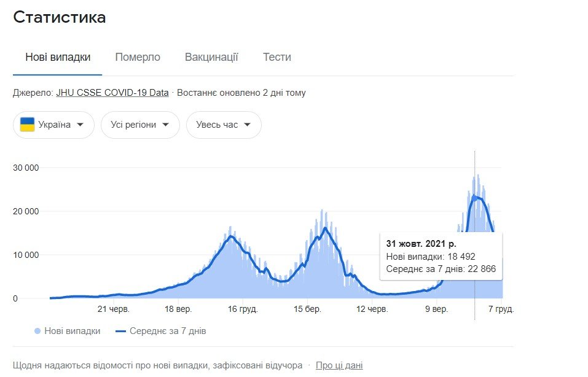The width and height of the screenshot is (588, 377).
Task: Click the 'Про ці дані' link
Action: [x=338, y=365]
